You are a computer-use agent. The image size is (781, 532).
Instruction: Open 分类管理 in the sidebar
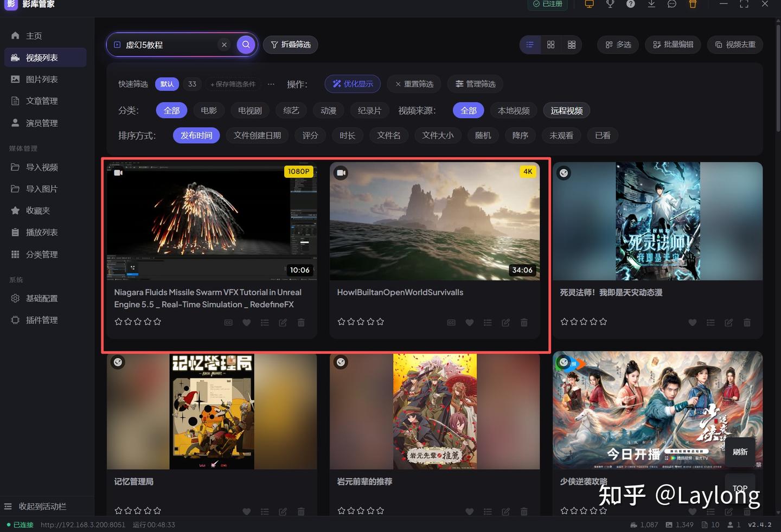45,254
